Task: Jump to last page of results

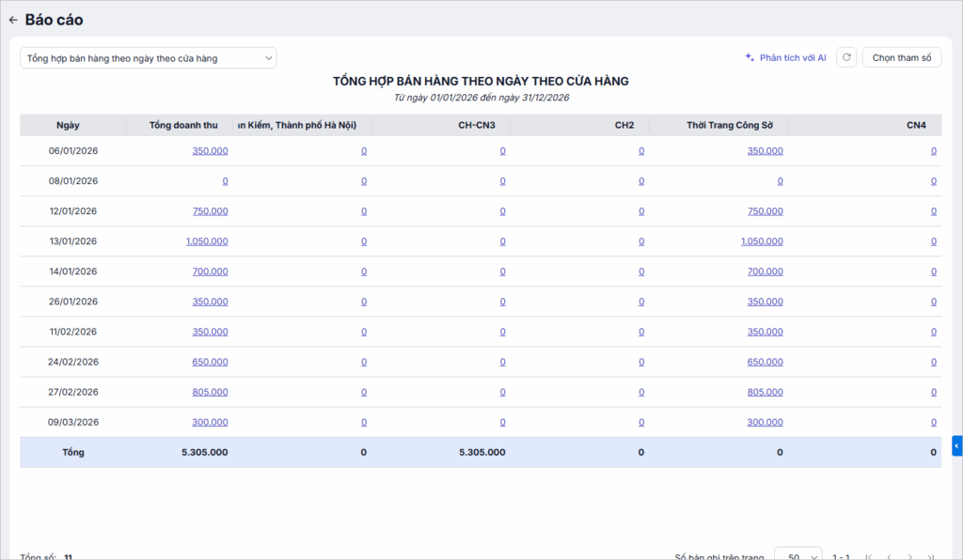Action: (x=930, y=557)
